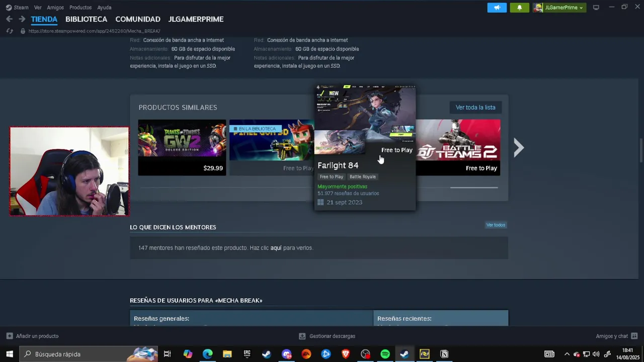Viewport: 644px width, 362px height.
Task: Launch Microsoft Copilot from taskbar
Action: [x=188, y=354]
